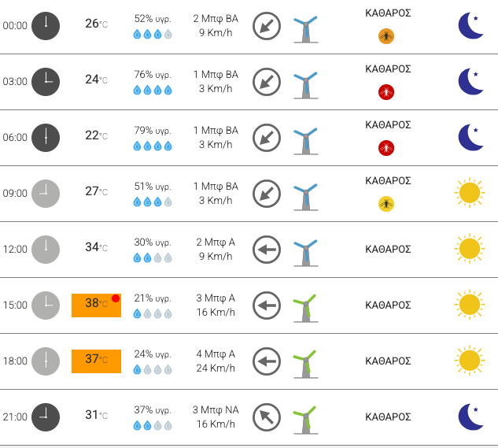Click the moon icon for 21:00
This screenshot has width=498, height=448.
click(471, 417)
